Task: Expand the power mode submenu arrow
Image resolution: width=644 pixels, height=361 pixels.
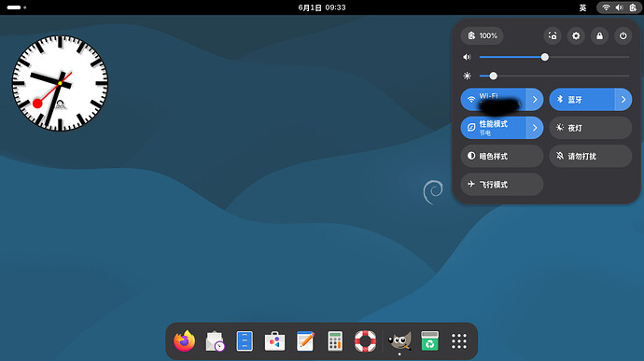Action: pyautogui.click(x=535, y=128)
